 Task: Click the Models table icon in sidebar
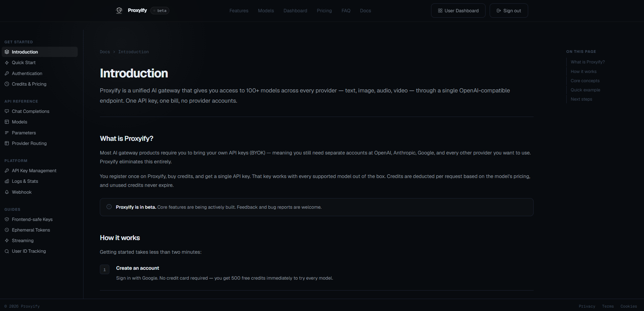pyautogui.click(x=7, y=122)
